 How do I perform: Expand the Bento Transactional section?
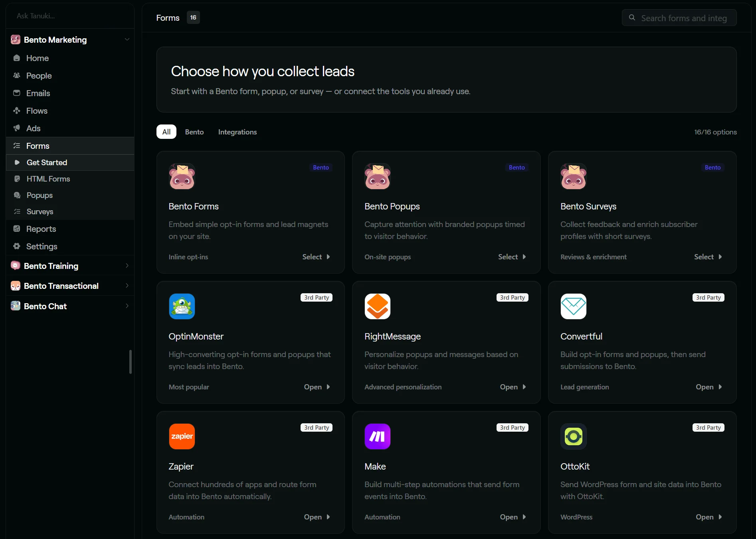click(70, 286)
